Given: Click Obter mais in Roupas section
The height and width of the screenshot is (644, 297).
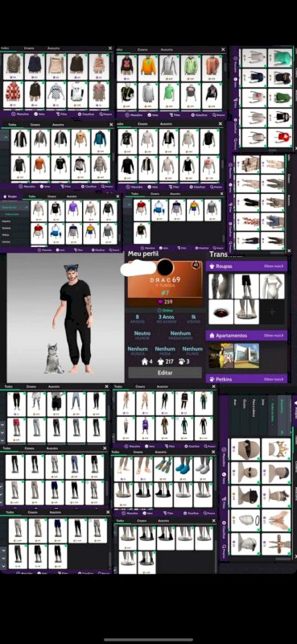Looking at the screenshot, I should click(274, 266).
